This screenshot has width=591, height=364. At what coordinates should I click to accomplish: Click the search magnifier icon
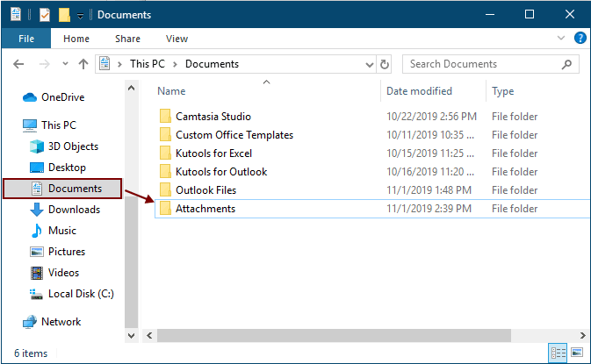pyautogui.click(x=568, y=64)
